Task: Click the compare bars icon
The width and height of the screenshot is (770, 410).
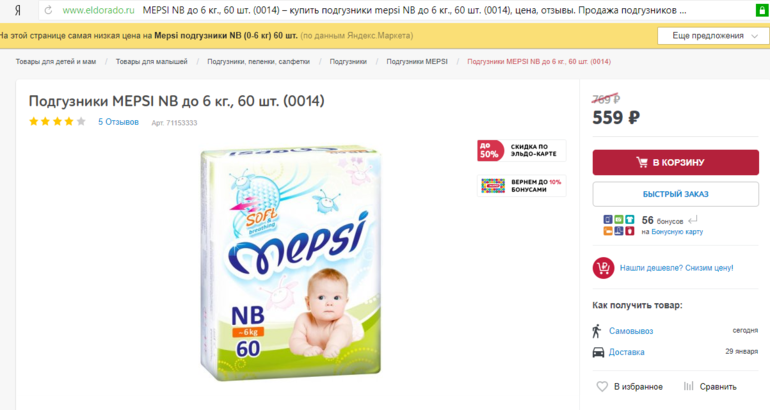Action: tap(688, 386)
